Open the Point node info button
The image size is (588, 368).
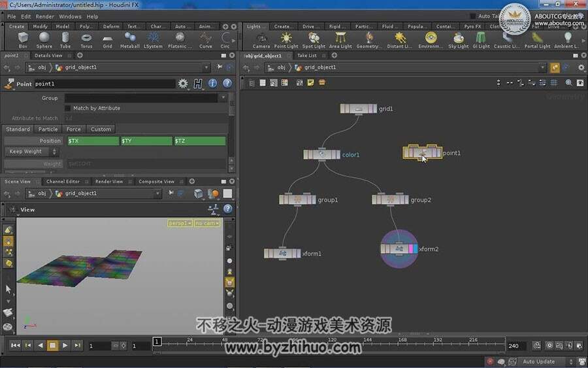tap(212, 83)
